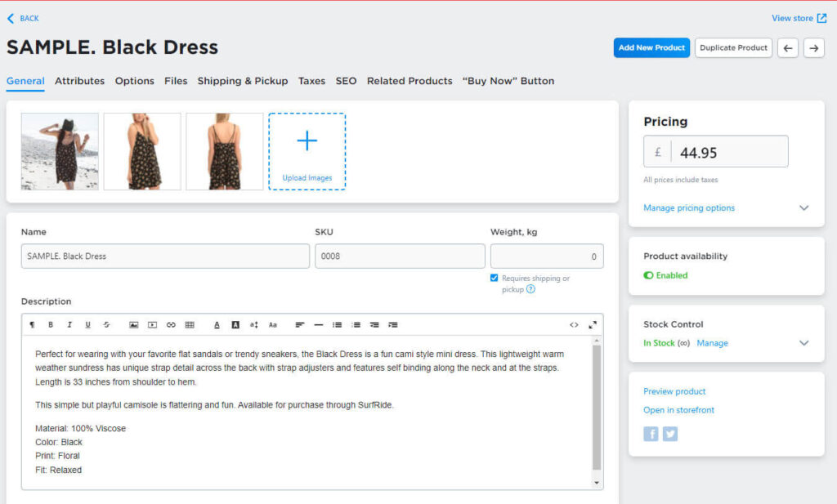This screenshot has height=504, width=837.
Task: Open the font size tool
Action: (254, 325)
